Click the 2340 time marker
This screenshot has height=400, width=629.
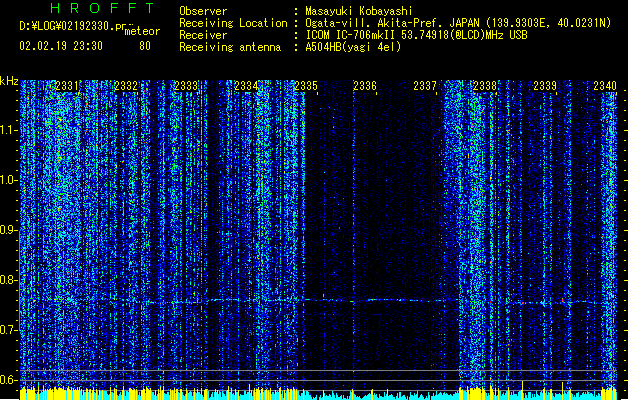click(605, 86)
